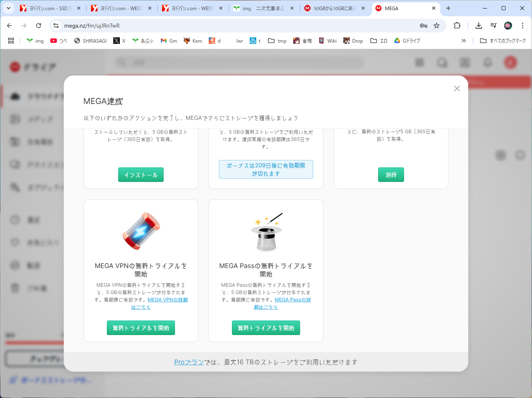Open the tab search dropdown arrow

point(9,8)
